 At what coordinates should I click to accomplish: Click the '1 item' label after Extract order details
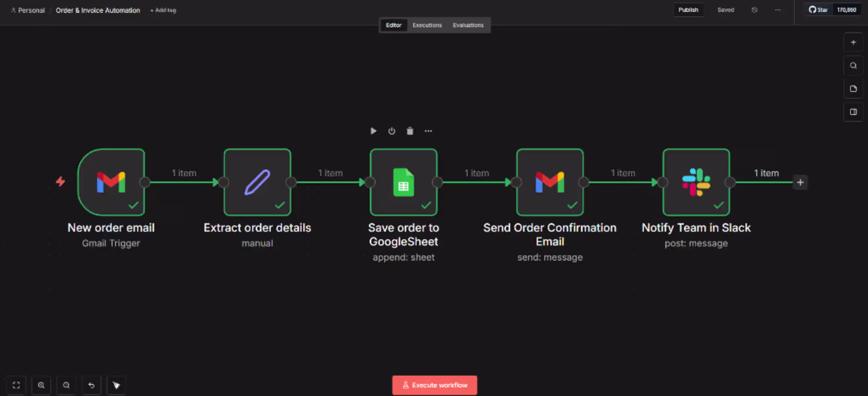coord(330,173)
